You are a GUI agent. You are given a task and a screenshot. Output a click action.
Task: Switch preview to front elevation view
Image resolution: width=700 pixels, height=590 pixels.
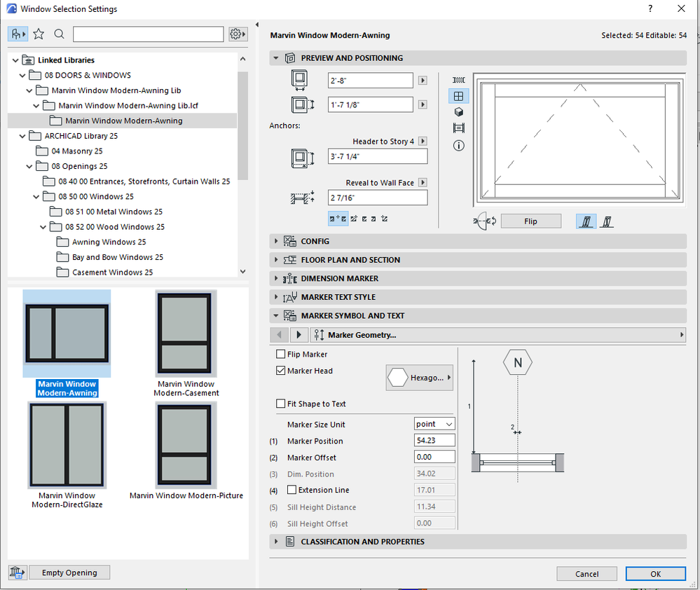458,96
